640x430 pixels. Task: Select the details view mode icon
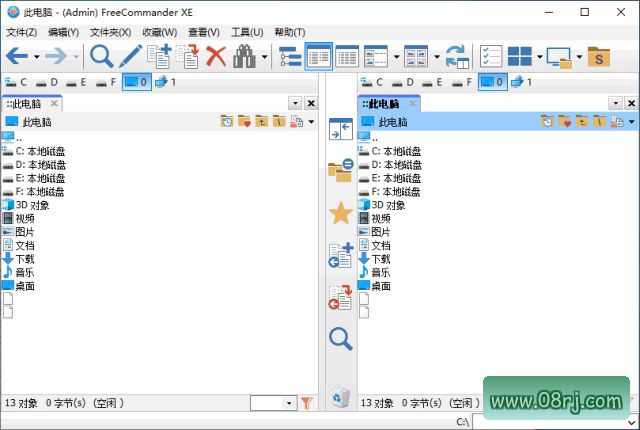click(x=347, y=56)
